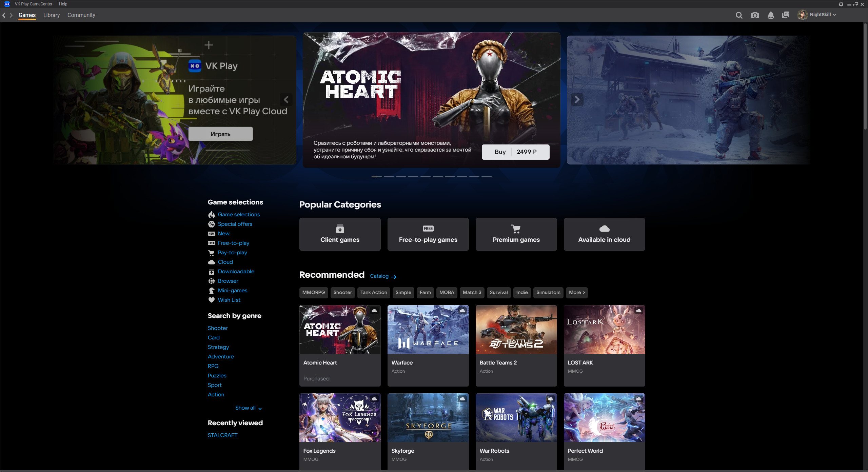This screenshot has width=868, height=472.
Task: Open the Catalog link
Action: pyautogui.click(x=383, y=276)
